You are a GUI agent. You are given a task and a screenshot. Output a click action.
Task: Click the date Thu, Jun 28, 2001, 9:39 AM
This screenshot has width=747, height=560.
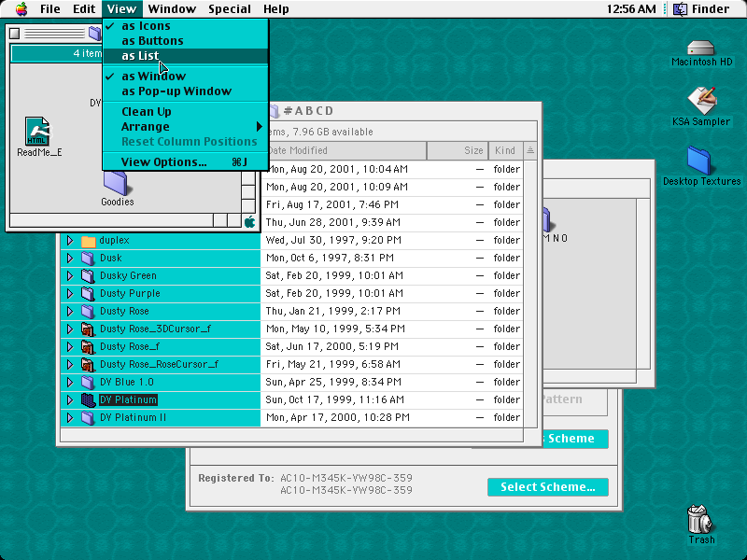click(x=333, y=222)
